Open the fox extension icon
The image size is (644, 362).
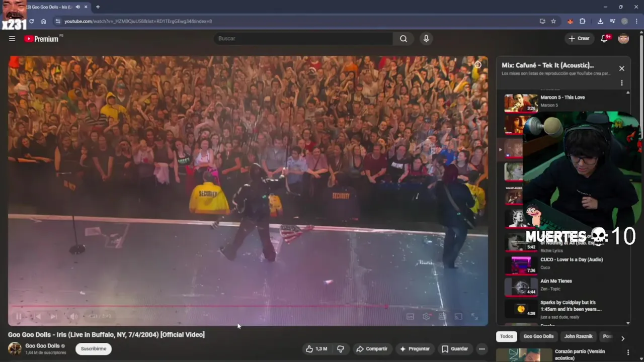click(570, 21)
